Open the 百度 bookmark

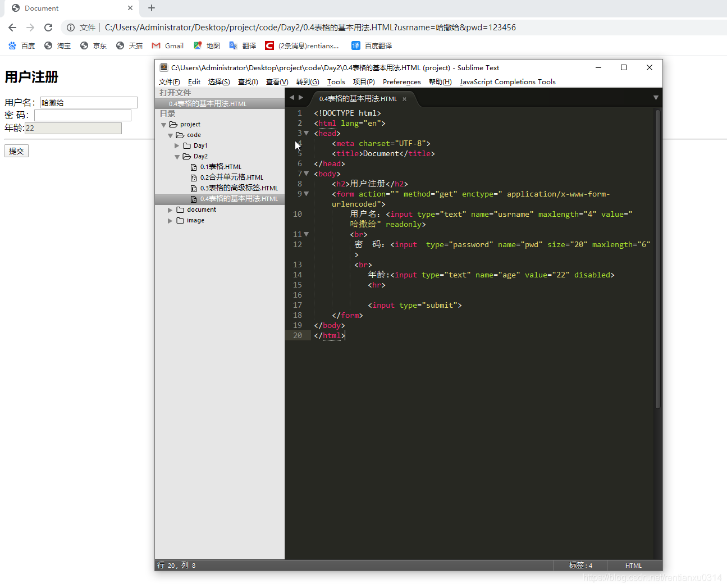22,45
